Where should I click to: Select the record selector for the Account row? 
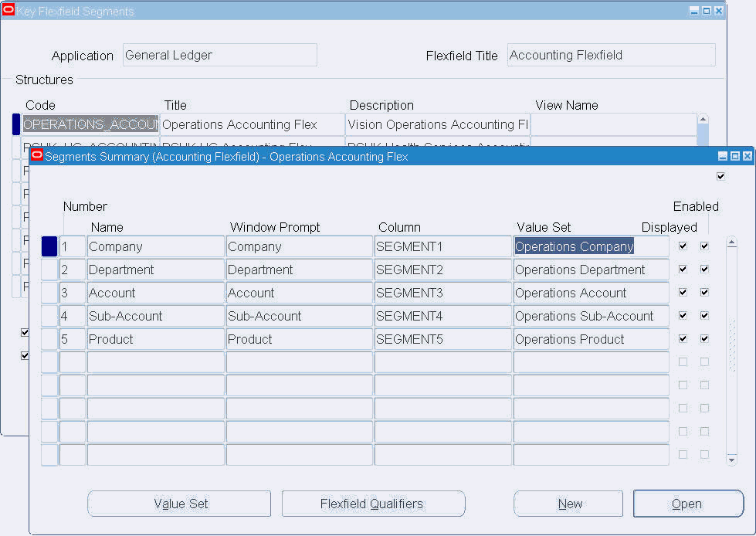49,292
